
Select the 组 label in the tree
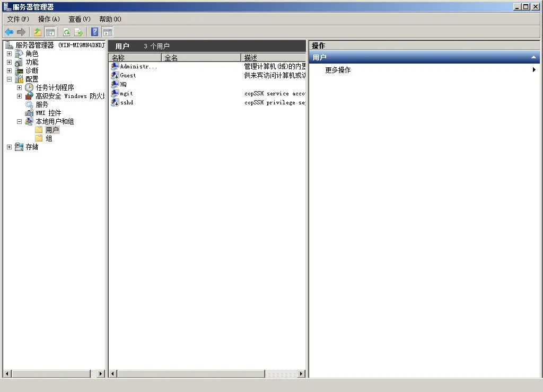click(49, 138)
